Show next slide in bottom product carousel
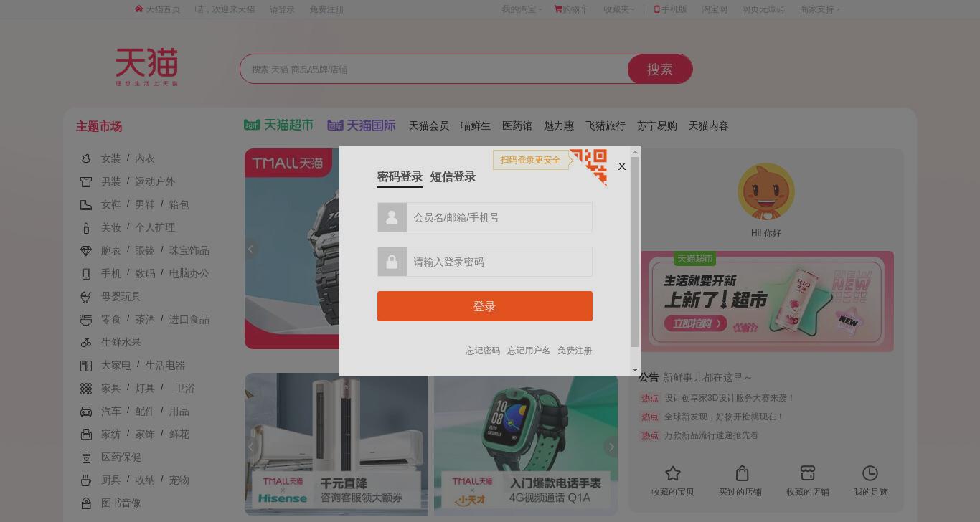980x522 pixels. (x=611, y=447)
